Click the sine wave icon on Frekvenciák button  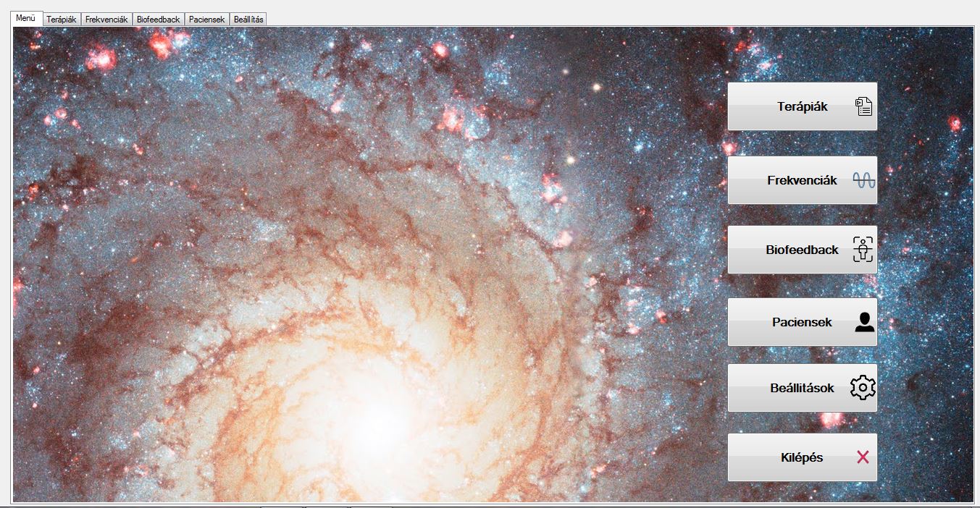(x=863, y=181)
